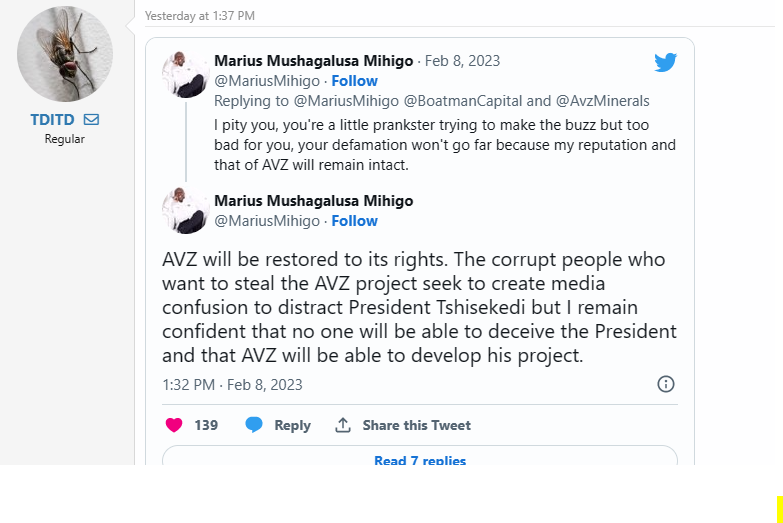Screen dimensions: 783x523
Task: Open the 1:32 PM Feb 8, 2023 timestamp
Action: 232,385
